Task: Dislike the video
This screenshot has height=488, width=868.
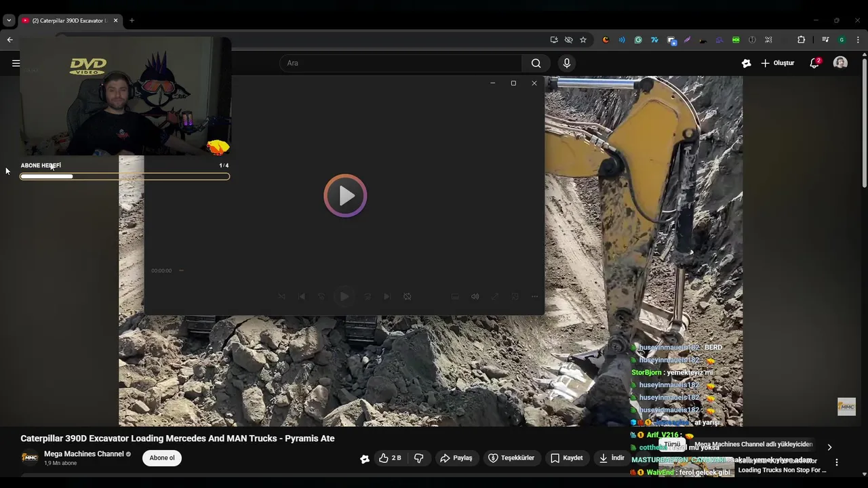Action: pos(419,458)
